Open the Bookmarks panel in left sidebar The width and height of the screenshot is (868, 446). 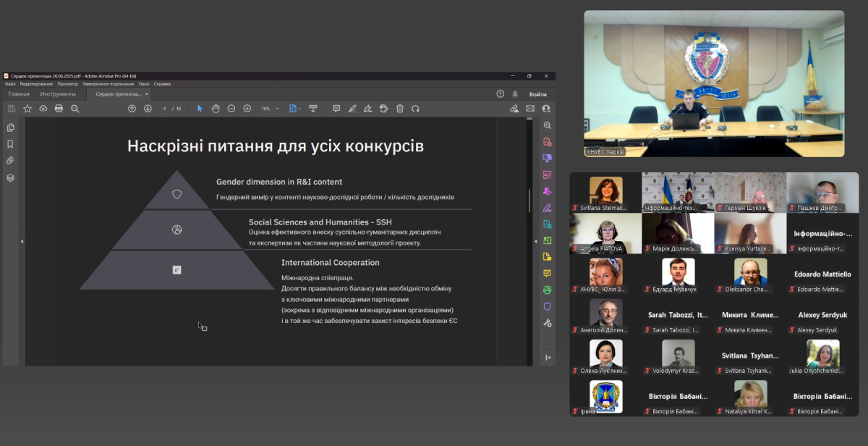(10, 144)
